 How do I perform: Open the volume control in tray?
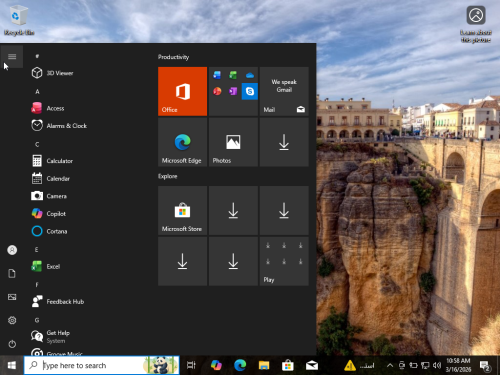click(437, 365)
